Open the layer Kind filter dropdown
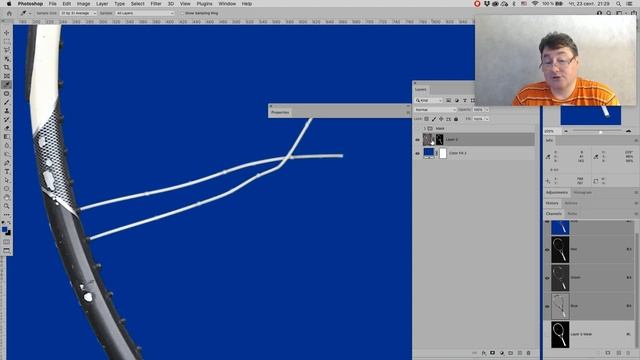 coord(429,100)
